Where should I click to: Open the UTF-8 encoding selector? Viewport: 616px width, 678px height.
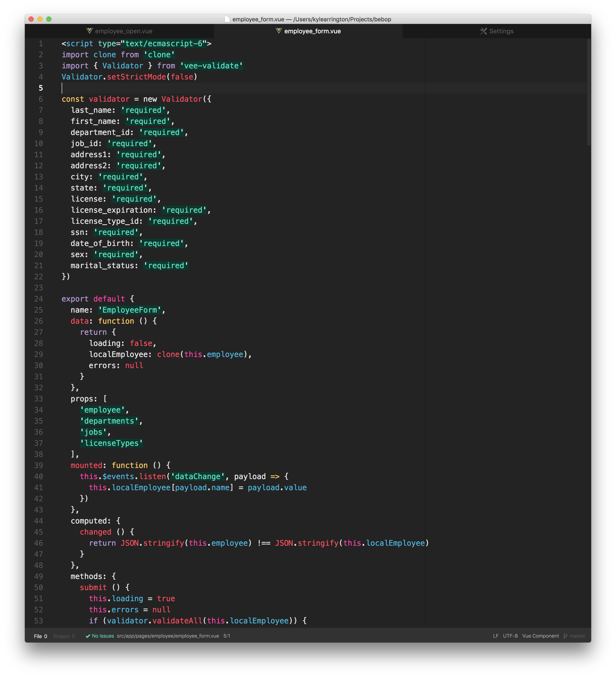click(x=510, y=636)
